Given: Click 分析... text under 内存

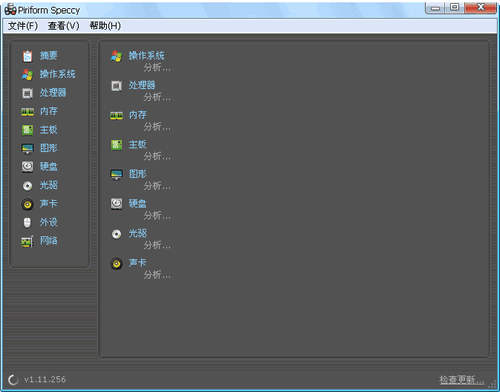Looking at the screenshot, I should click(157, 127).
